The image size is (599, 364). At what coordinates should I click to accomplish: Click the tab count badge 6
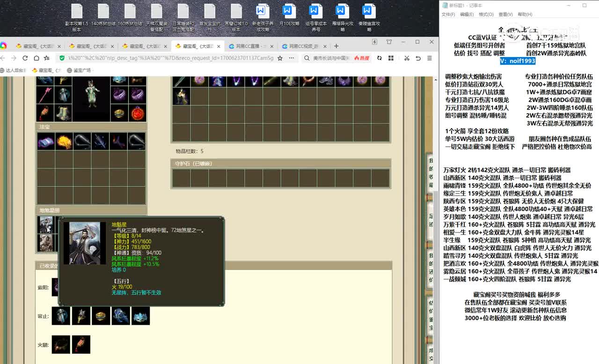pyautogui.click(x=374, y=42)
